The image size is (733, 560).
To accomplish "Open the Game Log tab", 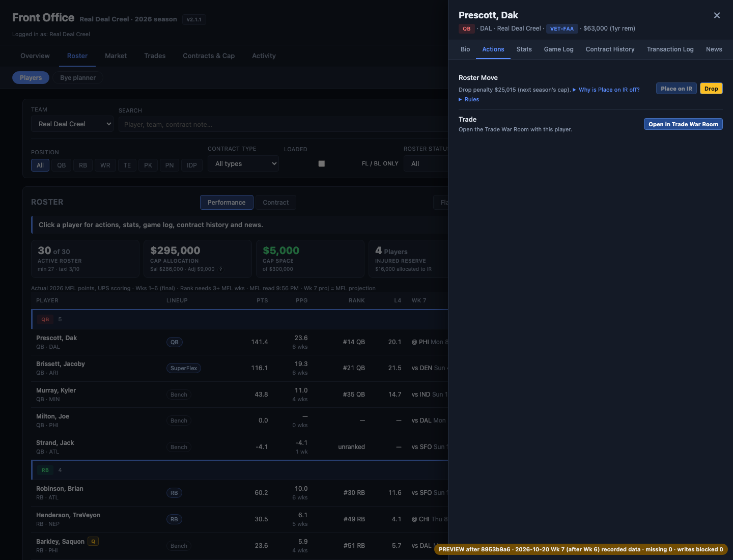I will (559, 49).
